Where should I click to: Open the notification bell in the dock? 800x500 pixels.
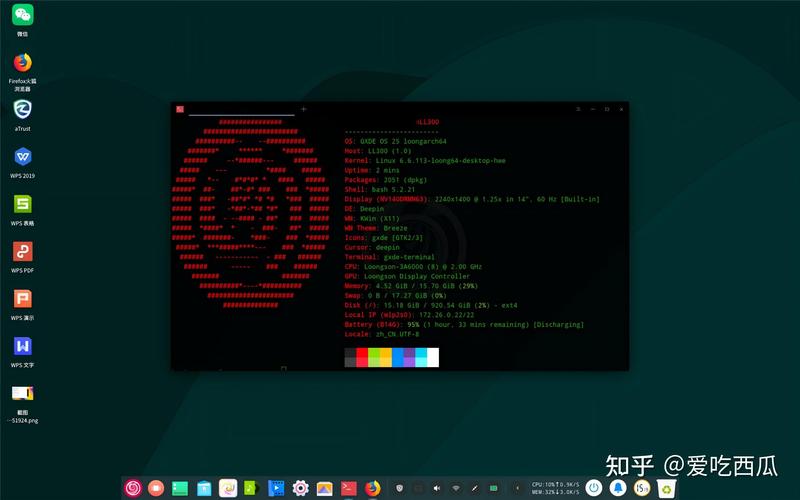coord(617,488)
